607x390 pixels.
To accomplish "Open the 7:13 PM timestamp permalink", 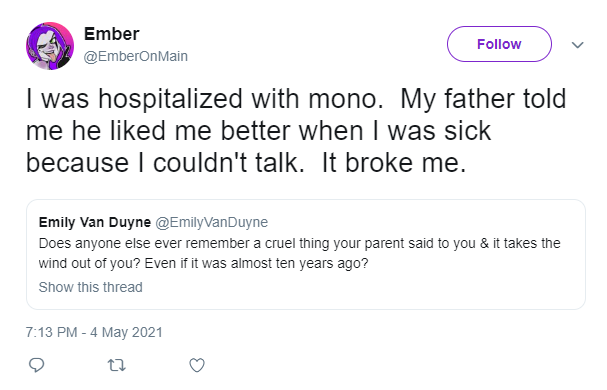I will (51, 332).
